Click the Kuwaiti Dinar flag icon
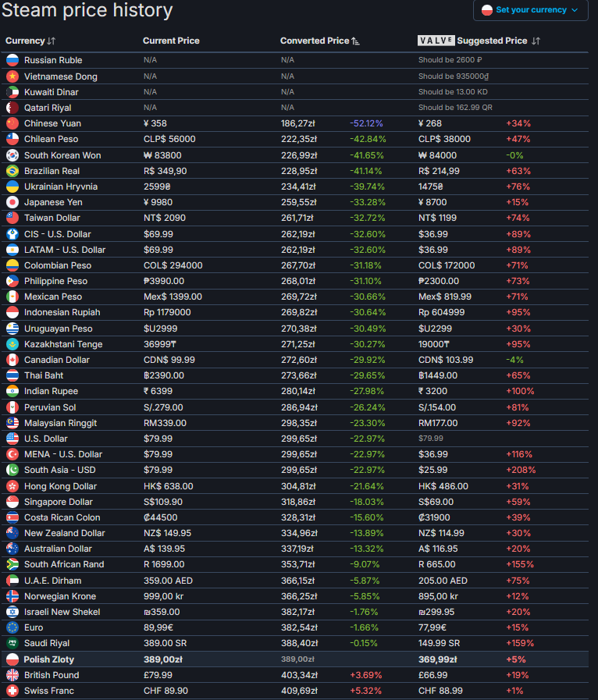Screen dimensions: 598x700 [x=12, y=92]
